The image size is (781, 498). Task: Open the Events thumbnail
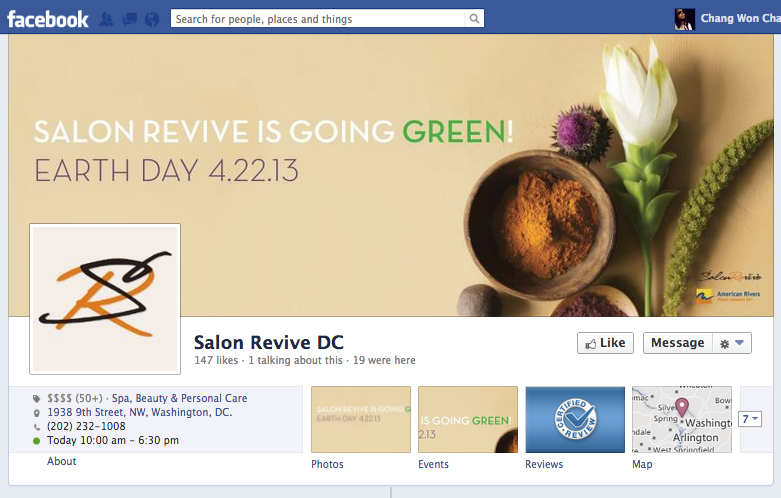point(468,419)
